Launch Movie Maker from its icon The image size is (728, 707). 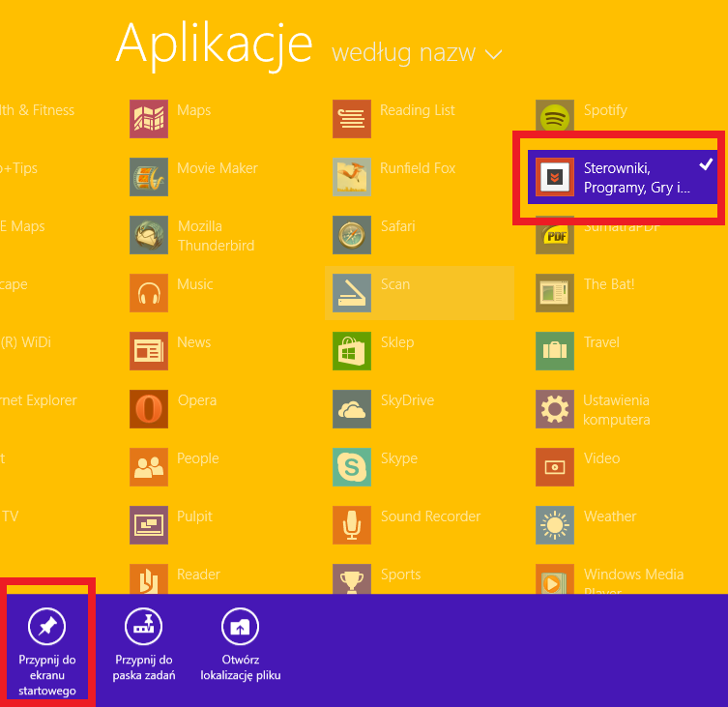(149, 177)
